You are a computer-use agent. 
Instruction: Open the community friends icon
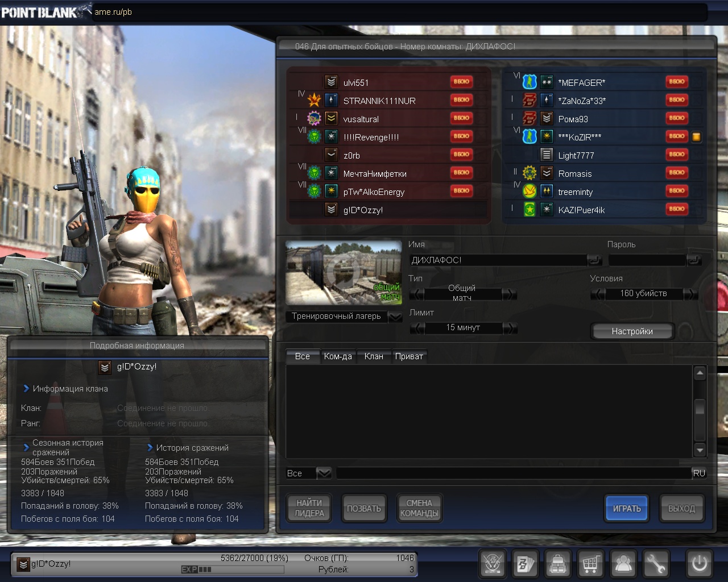623,564
